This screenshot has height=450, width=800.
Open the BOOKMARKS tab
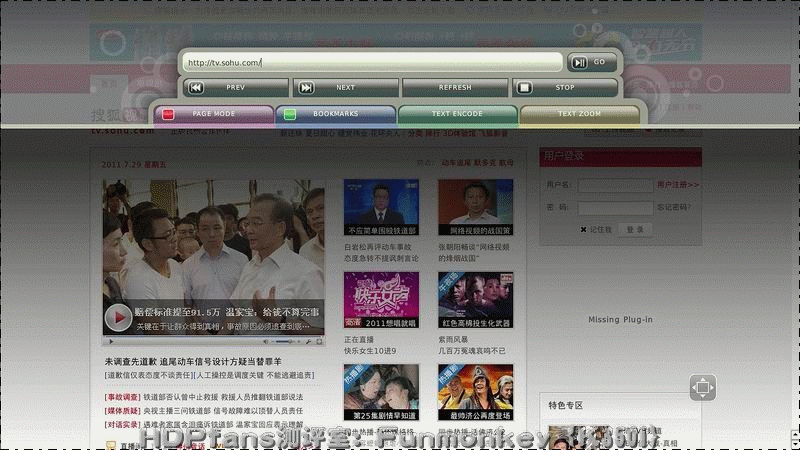tap(335, 114)
